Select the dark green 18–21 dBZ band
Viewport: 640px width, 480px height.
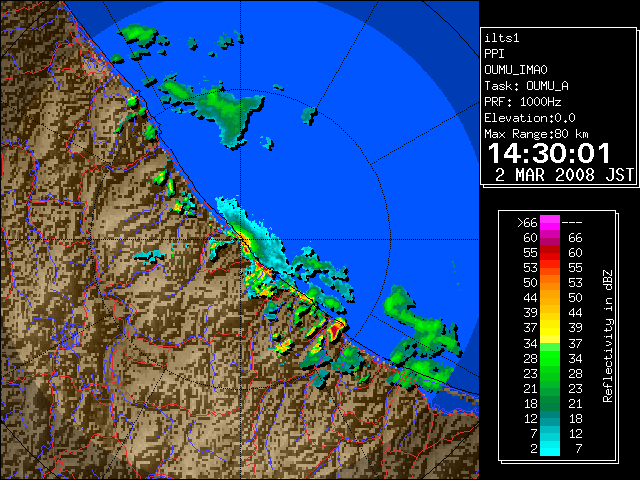click(550, 404)
